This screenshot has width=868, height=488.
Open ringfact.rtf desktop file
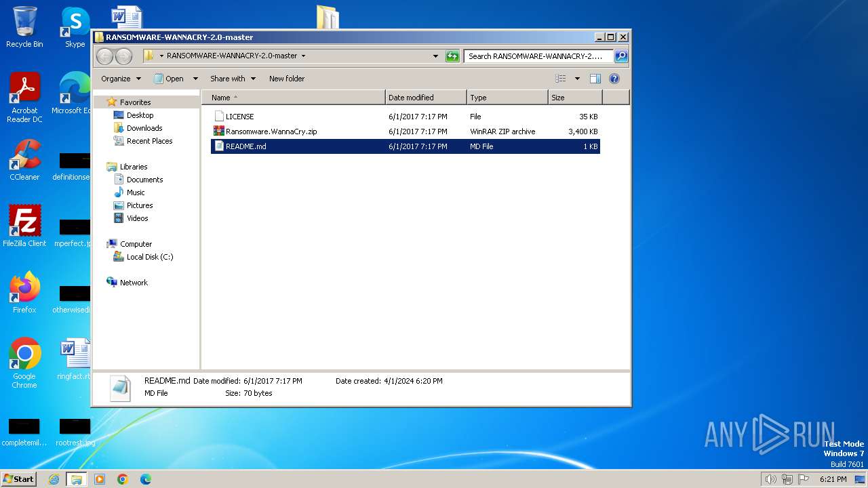click(75, 359)
